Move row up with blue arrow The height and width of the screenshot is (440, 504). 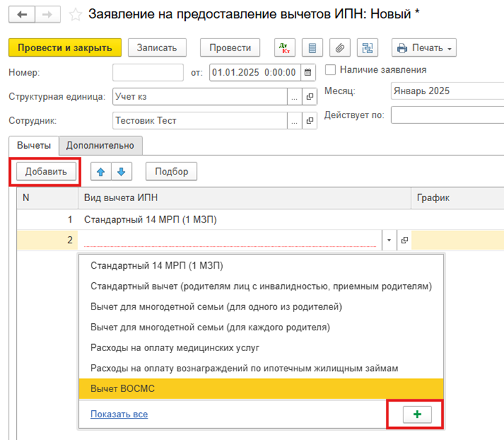click(x=100, y=171)
